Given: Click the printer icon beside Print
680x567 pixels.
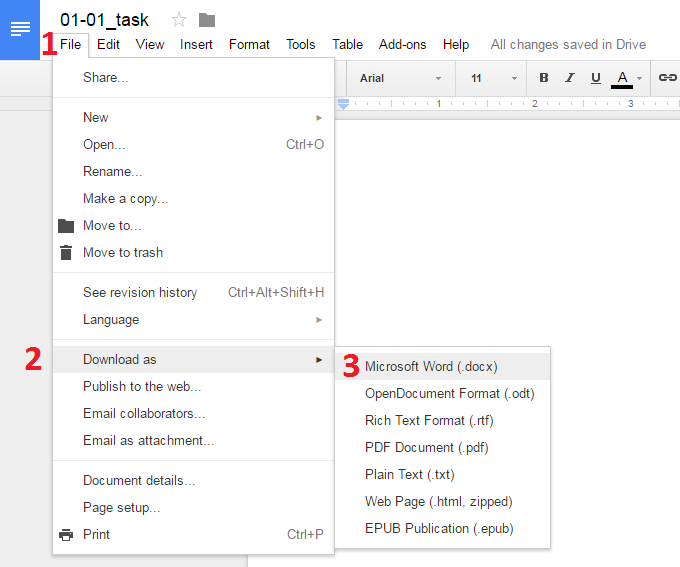Looking at the screenshot, I should (x=66, y=535).
